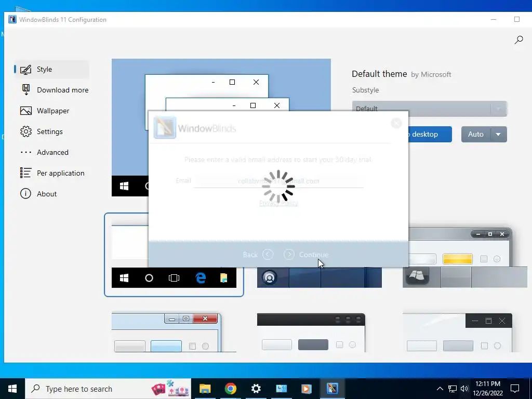Click the media player taskbar icon
This screenshot has height=399, width=532.
coord(307,389)
